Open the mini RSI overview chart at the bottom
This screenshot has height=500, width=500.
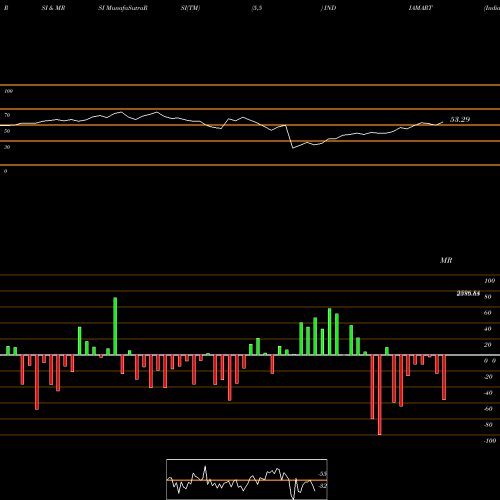point(247,479)
